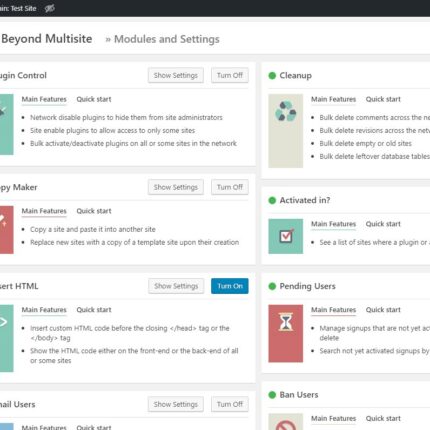Click 'Bulk activate/deactivate plugins' feature text

point(133,144)
